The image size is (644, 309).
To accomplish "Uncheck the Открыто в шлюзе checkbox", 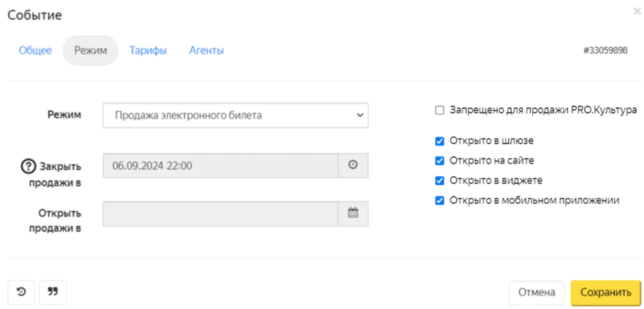I will point(439,141).
